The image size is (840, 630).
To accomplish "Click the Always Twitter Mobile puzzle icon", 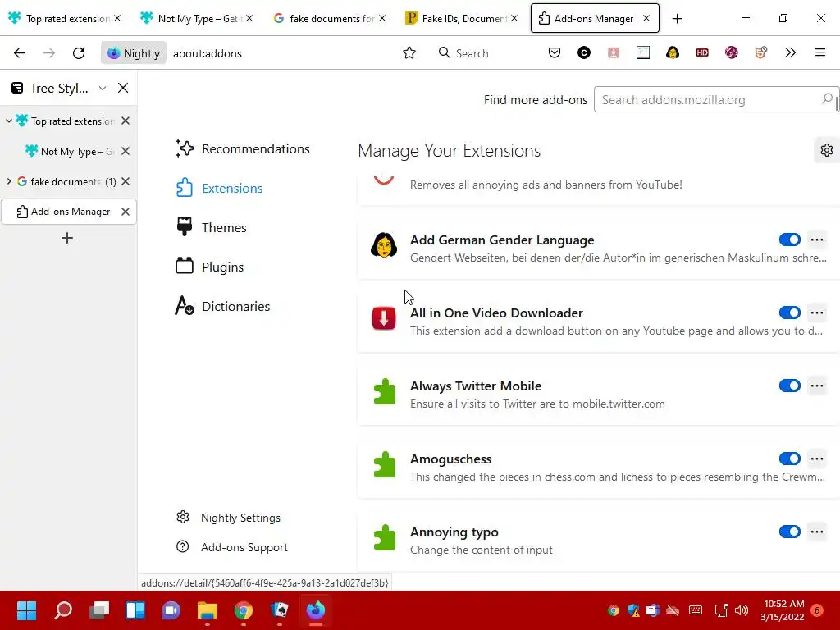I will pos(384,391).
